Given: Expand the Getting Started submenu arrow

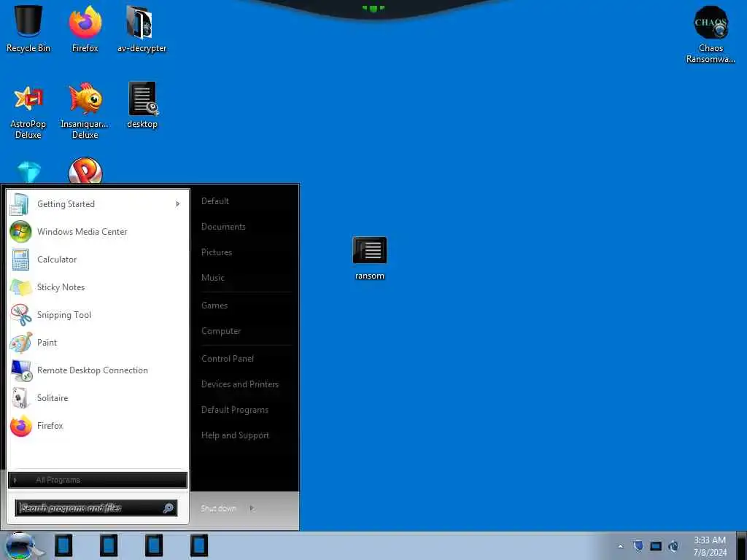Looking at the screenshot, I should [178, 204].
